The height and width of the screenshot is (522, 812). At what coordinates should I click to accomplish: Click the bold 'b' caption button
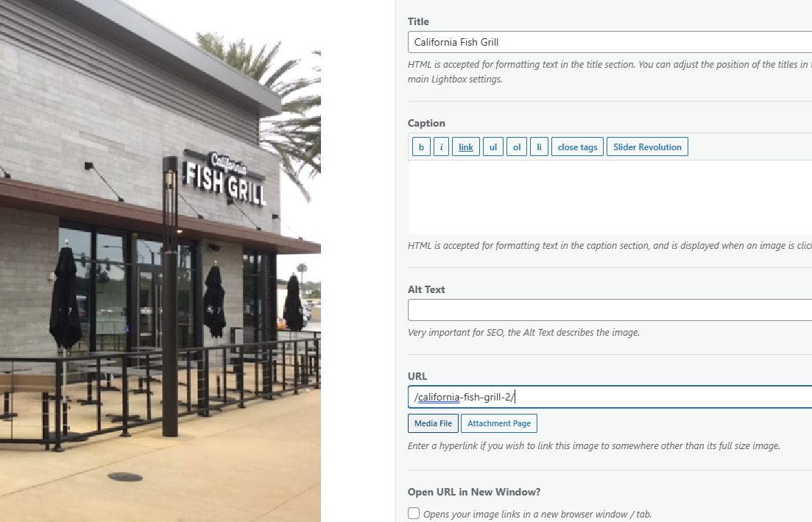[x=421, y=147]
